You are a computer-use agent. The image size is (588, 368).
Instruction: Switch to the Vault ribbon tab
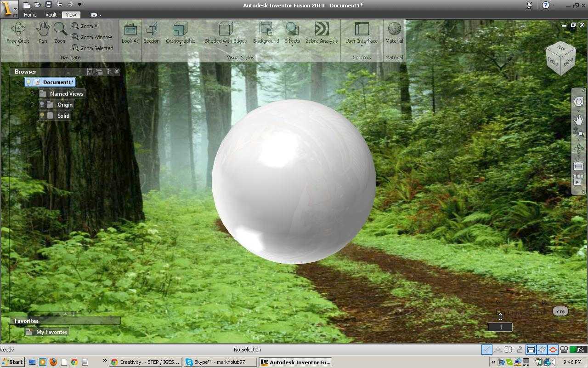[x=51, y=15]
